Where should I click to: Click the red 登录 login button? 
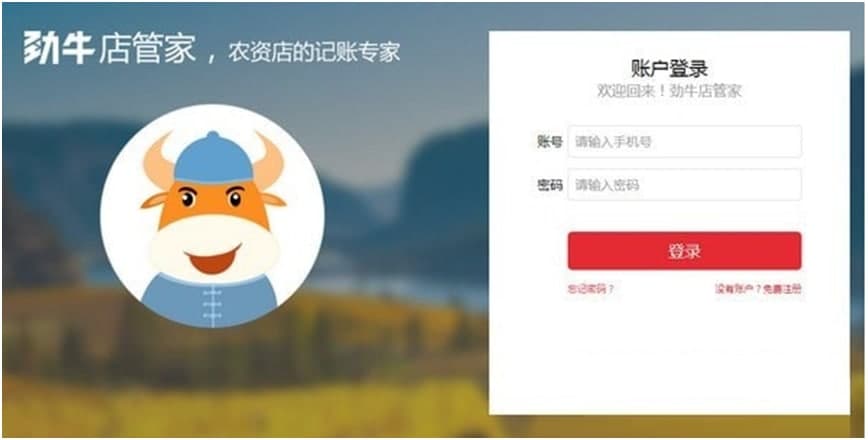pyautogui.click(x=685, y=251)
